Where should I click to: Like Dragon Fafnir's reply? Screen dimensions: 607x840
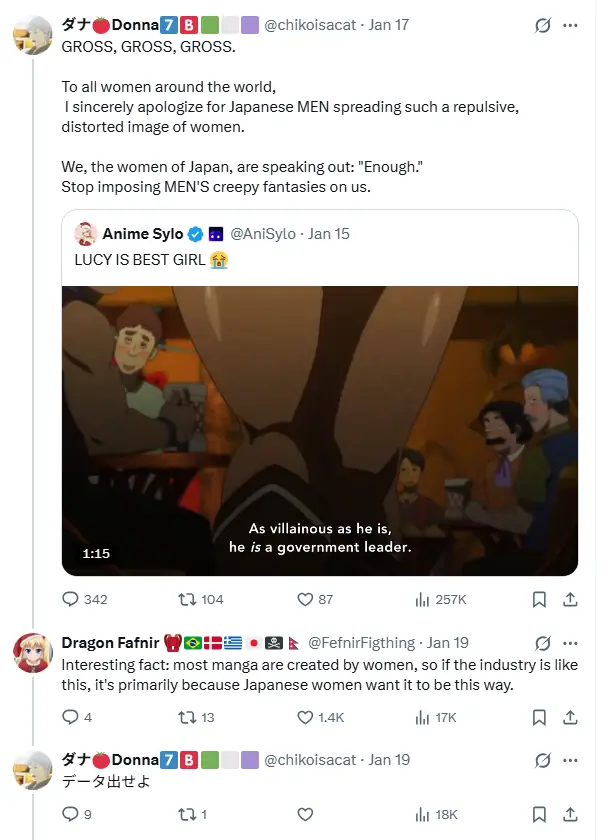(306, 717)
